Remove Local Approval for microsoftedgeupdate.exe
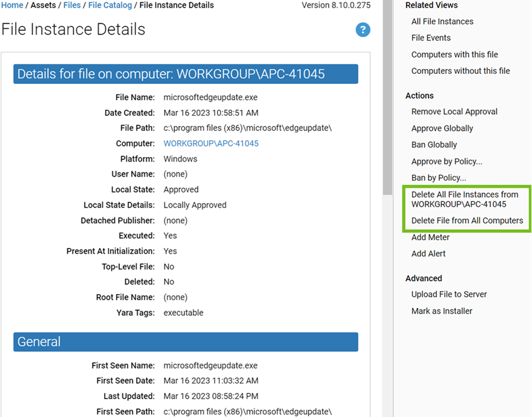Image resolution: width=532 pixels, height=417 pixels. 454,112
